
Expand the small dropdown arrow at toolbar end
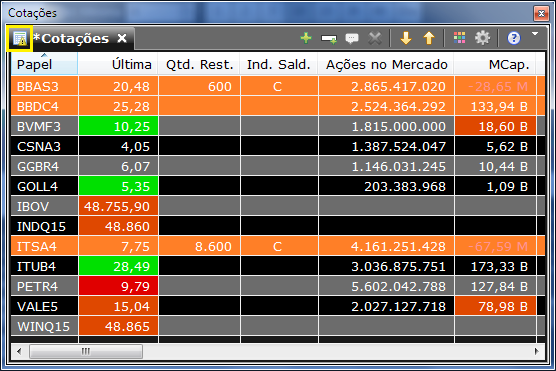(535, 34)
